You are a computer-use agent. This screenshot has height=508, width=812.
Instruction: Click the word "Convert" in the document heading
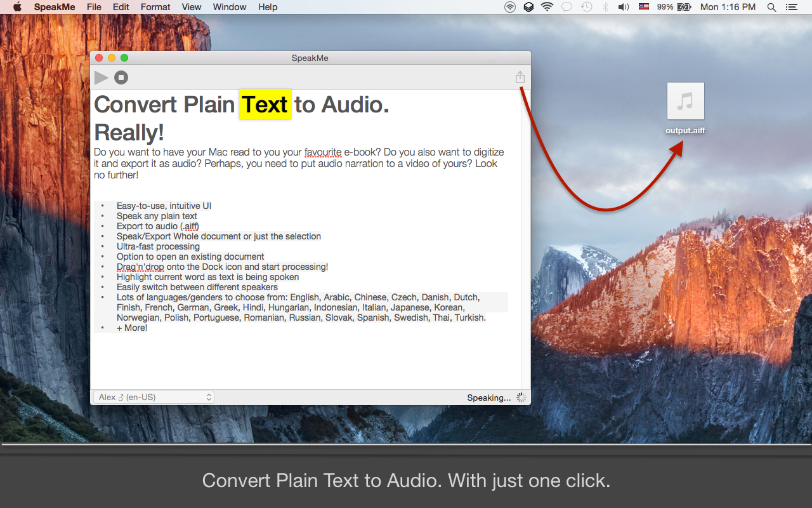click(136, 104)
